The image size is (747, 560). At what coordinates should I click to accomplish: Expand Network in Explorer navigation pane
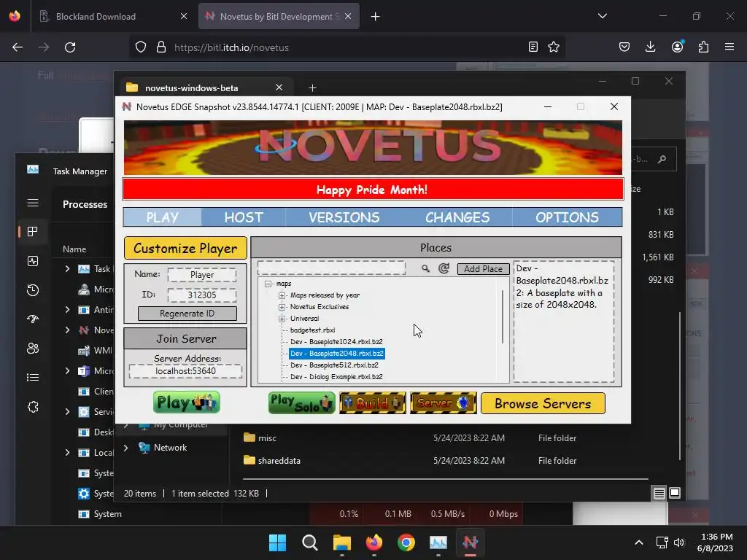[x=125, y=448]
